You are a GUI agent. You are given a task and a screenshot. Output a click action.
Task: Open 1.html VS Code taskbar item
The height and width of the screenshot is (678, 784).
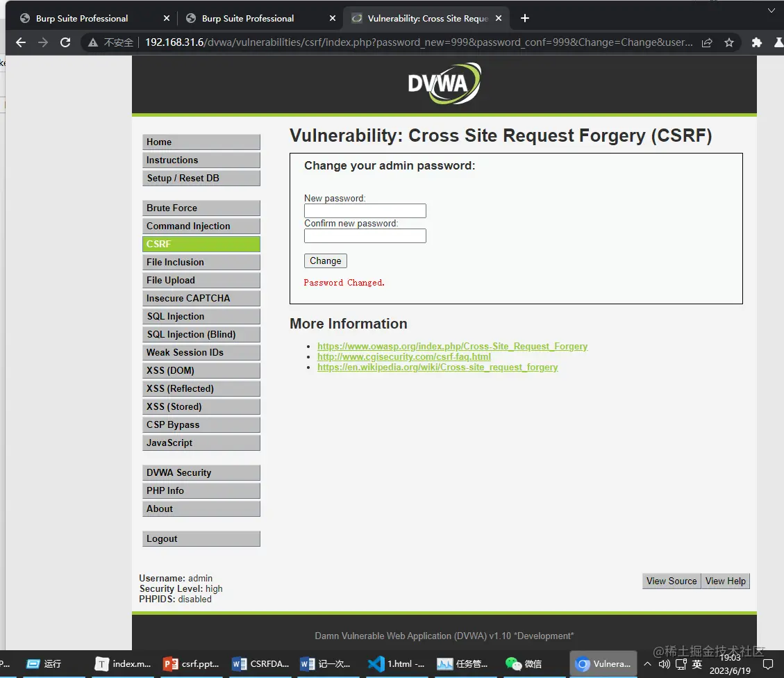(x=397, y=664)
